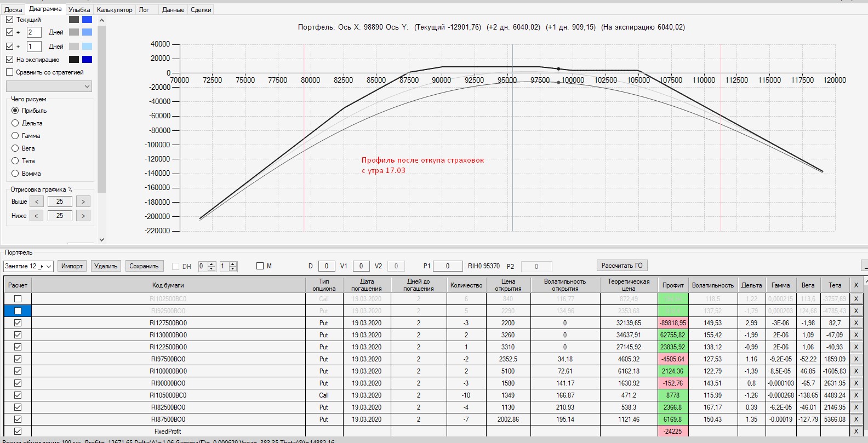868x443 pixels.
Task: Open the 'Сделки' tab
Action: [201, 10]
